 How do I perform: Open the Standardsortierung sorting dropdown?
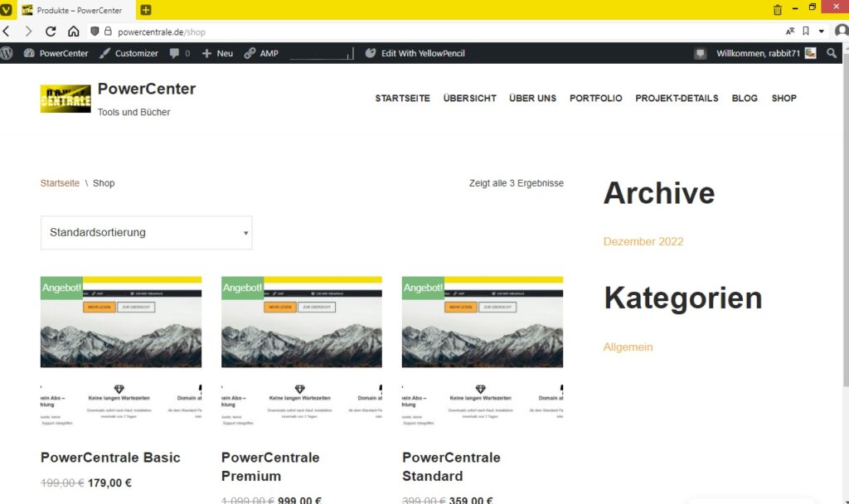[x=146, y=233]
